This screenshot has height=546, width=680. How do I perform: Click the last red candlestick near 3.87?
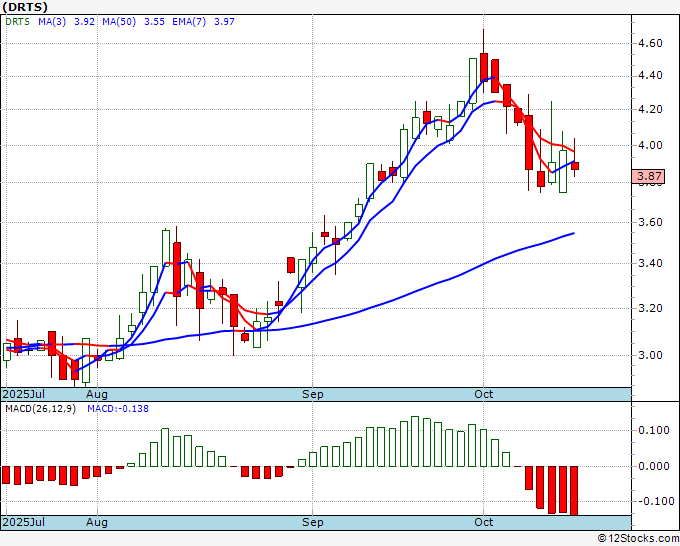575,166
